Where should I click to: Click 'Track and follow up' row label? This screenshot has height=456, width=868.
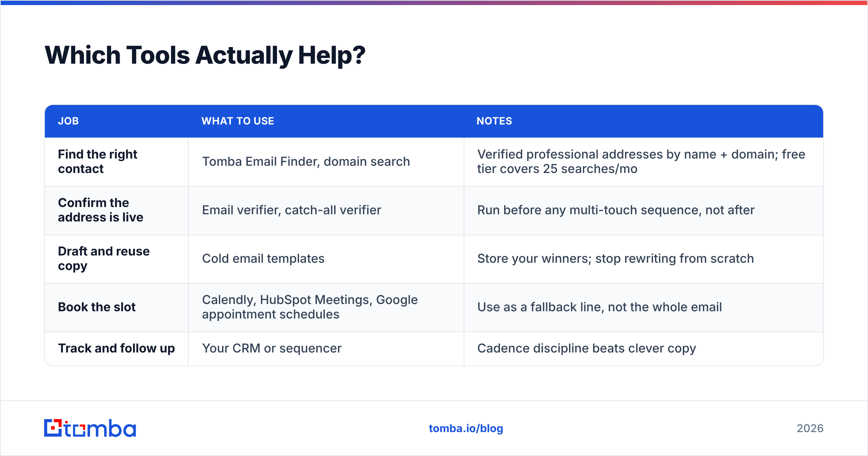click(116, 348)
